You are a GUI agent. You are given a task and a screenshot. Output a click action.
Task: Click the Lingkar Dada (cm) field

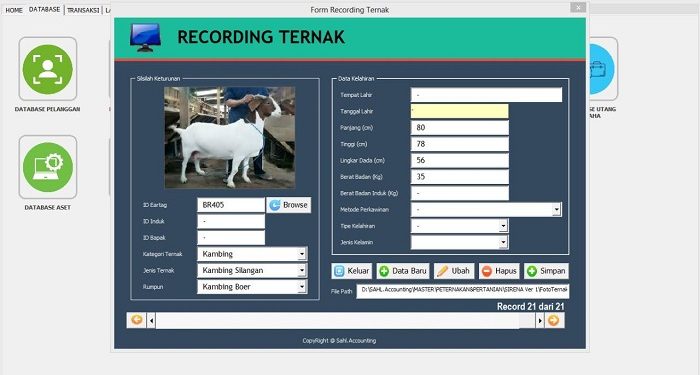[459, 160]
